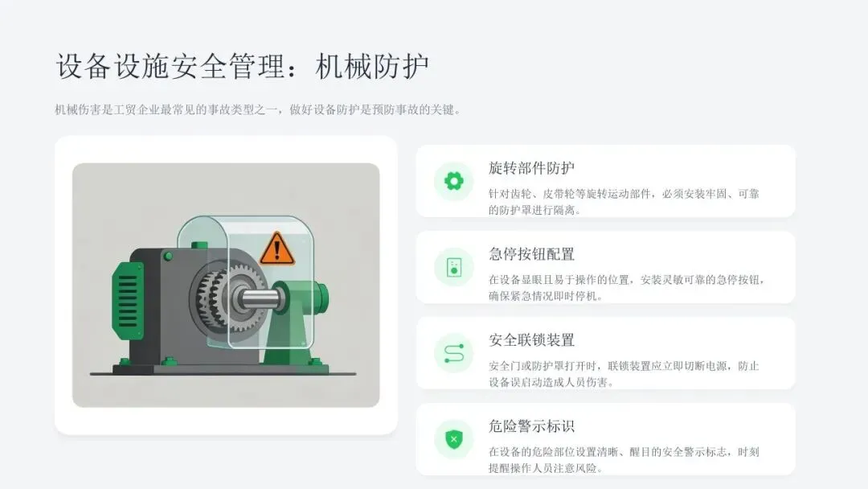
Task: Click the interlock route icon beside 安全联锁装置
Action: coord(454,353)
